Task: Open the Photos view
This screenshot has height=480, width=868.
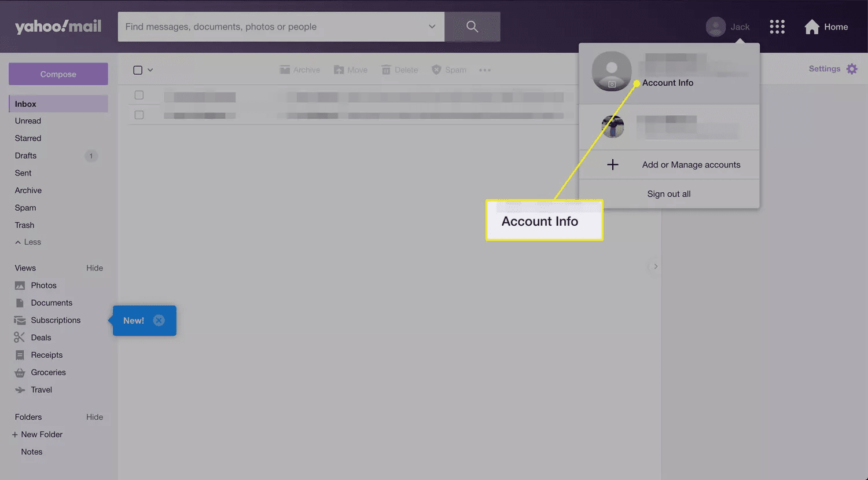Action: (x=43, y=285)
